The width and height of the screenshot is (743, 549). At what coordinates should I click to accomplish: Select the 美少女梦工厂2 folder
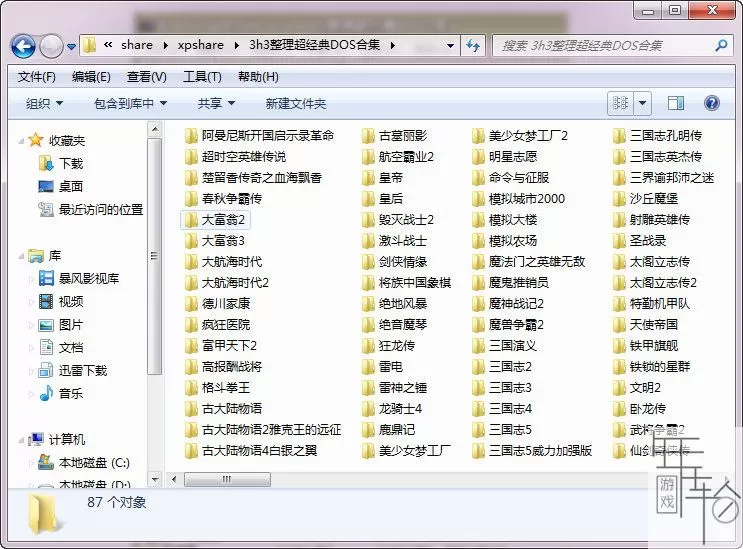pos(520,136)
